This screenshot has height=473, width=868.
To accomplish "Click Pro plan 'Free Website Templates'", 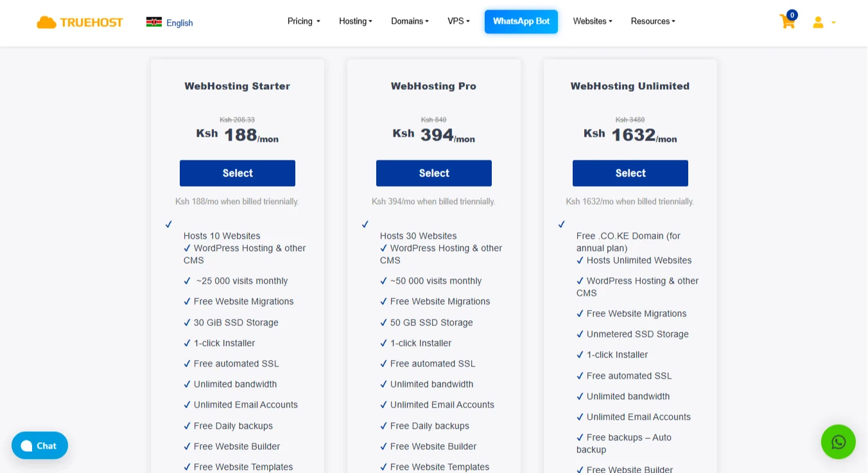I will [440, 467].
